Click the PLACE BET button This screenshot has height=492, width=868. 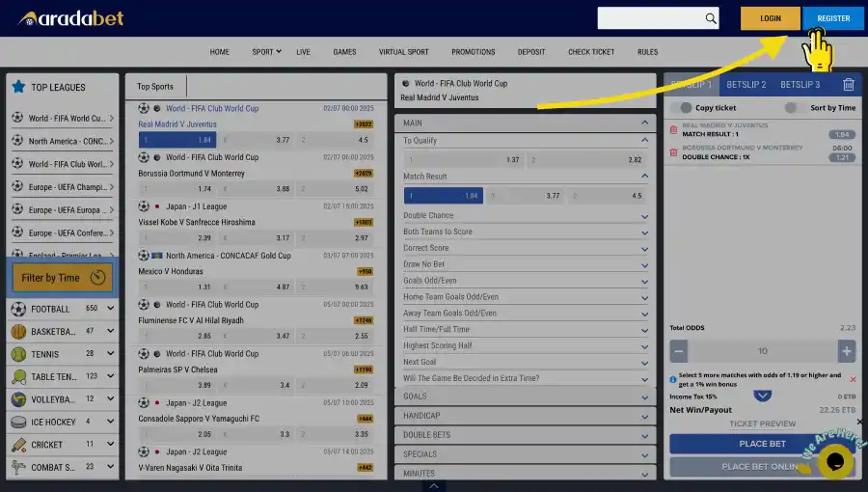[x=762, y=444]
